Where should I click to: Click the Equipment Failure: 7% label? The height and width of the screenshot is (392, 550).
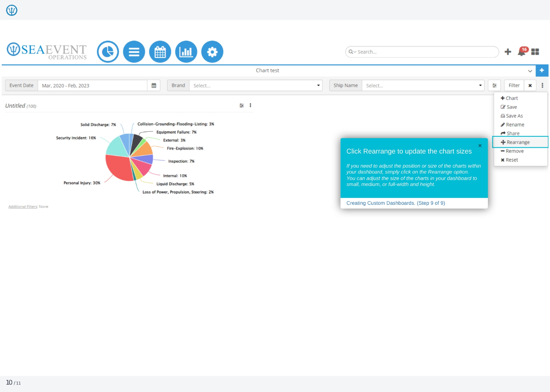click(176, 132)
